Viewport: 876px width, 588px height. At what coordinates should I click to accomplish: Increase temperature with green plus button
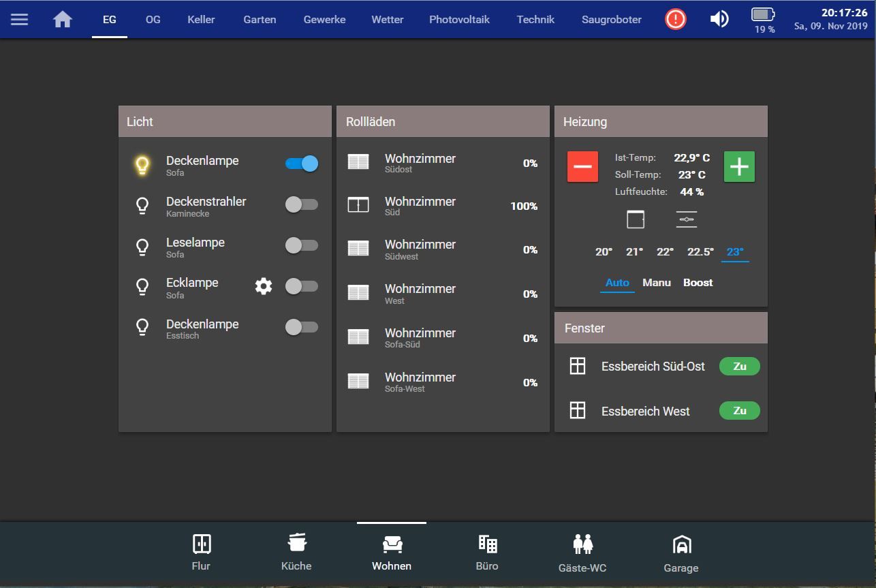coord(739,167)
